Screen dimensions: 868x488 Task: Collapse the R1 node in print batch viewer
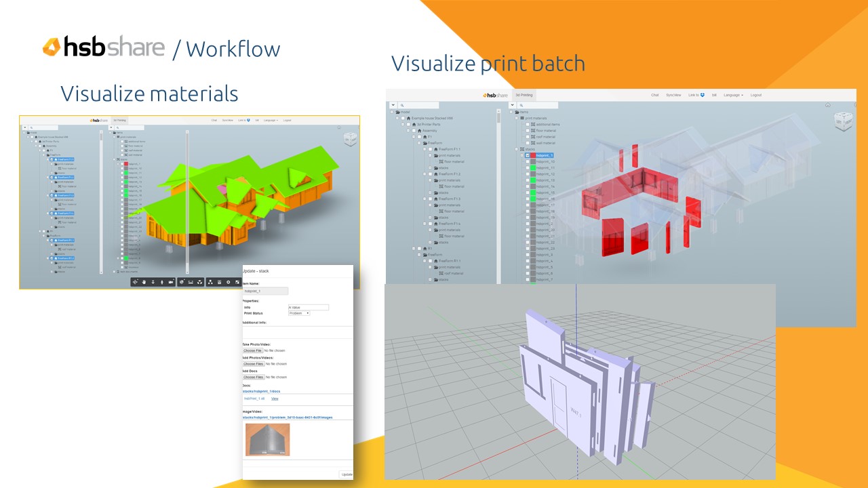tap(413, 249)
